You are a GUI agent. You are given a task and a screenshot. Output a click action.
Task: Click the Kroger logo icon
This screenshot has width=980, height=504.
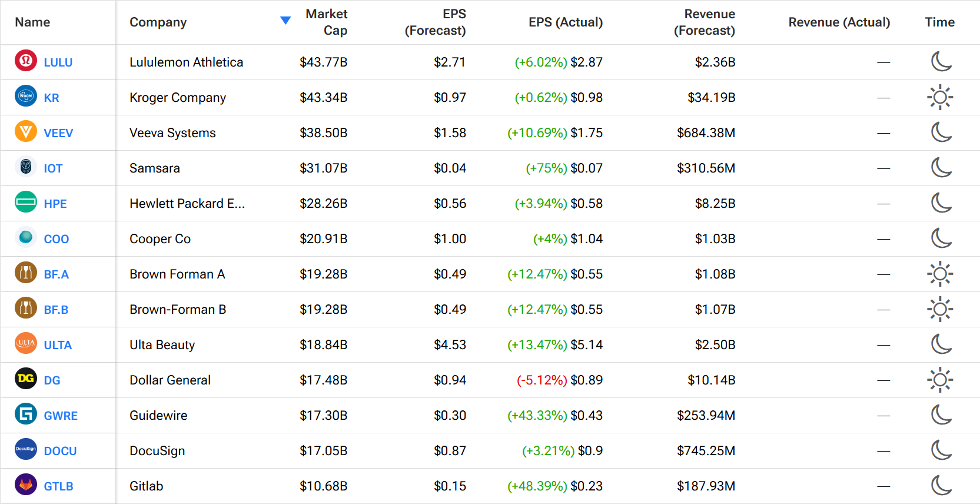(26, 96)
